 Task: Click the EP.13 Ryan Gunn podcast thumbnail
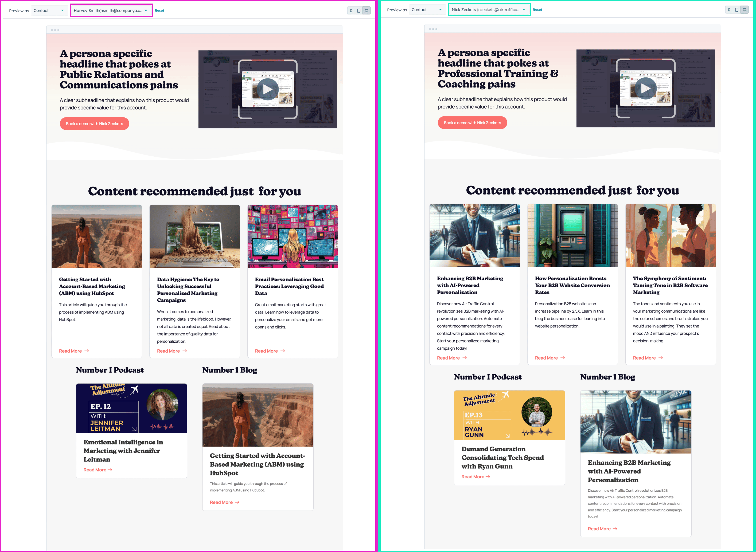point(509,415)
